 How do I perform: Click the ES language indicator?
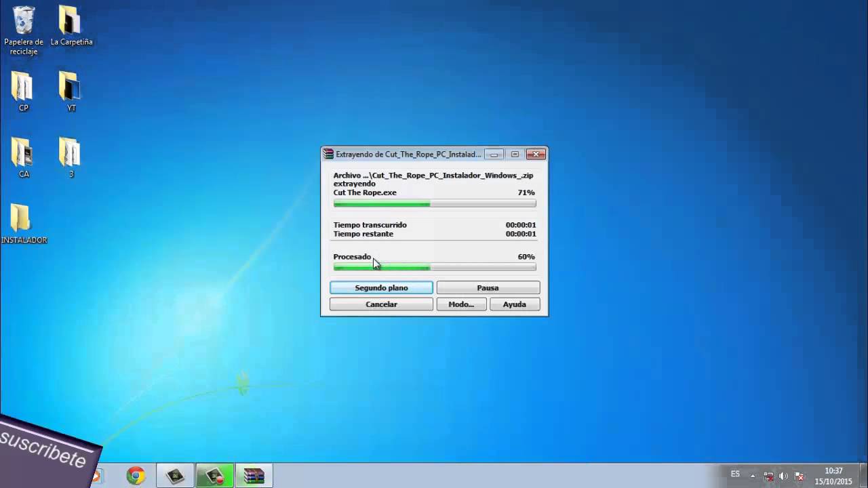(x=735, y=474)
